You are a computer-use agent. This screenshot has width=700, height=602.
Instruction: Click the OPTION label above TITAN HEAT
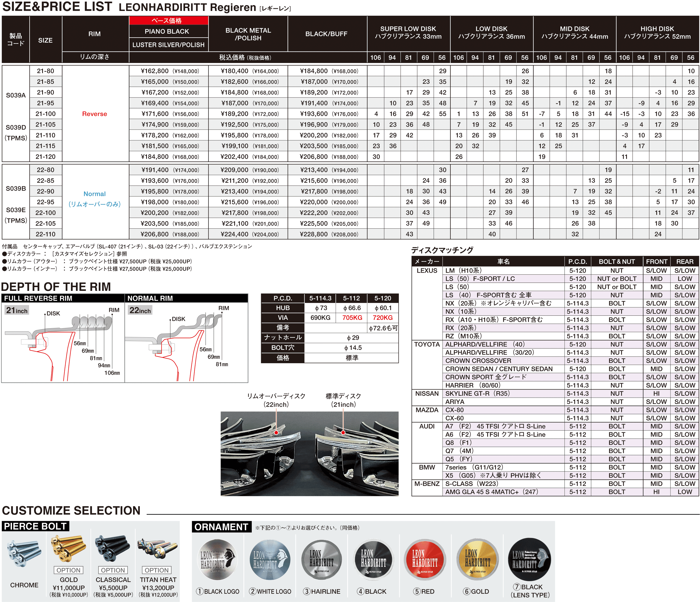[x=157, y=570]
